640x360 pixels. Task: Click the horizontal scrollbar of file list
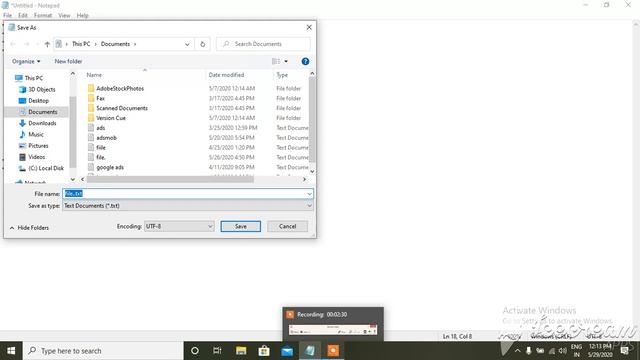[x=170, y=179]
